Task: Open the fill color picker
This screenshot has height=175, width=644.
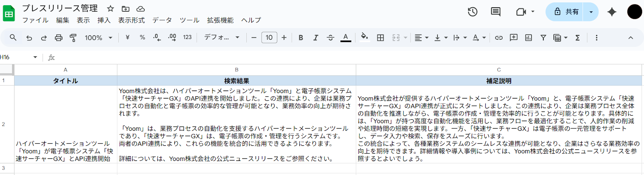Action: [x=364, y=37]
